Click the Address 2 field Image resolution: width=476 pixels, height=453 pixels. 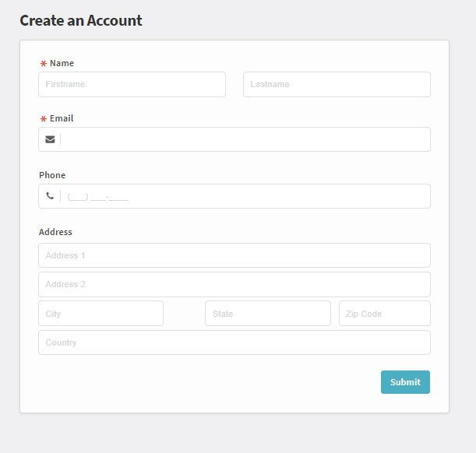(234, 284)
